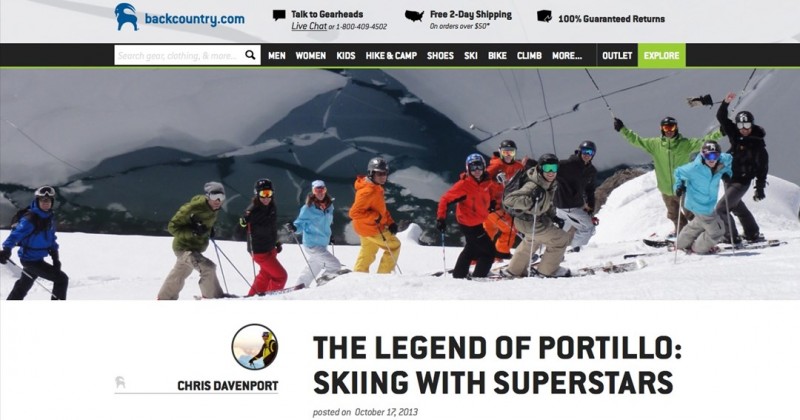
Task: Click the search magnifying glass icon
Action: coord(250,55)
